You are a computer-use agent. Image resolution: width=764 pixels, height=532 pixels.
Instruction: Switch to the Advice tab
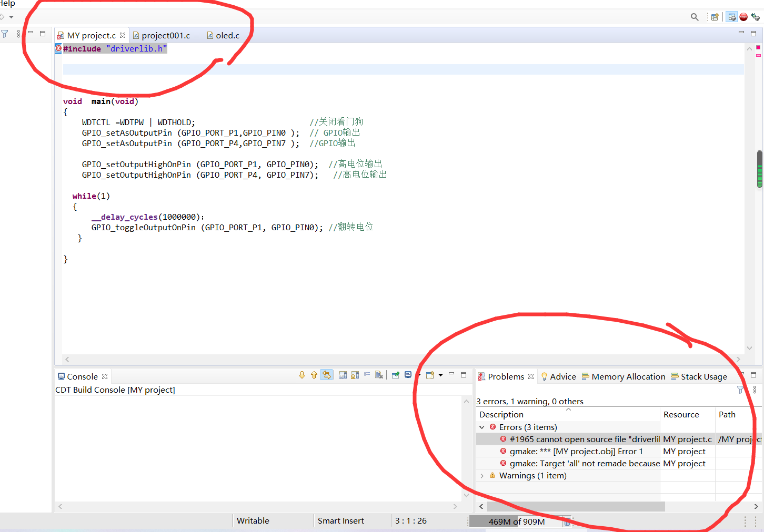point(559,376)
